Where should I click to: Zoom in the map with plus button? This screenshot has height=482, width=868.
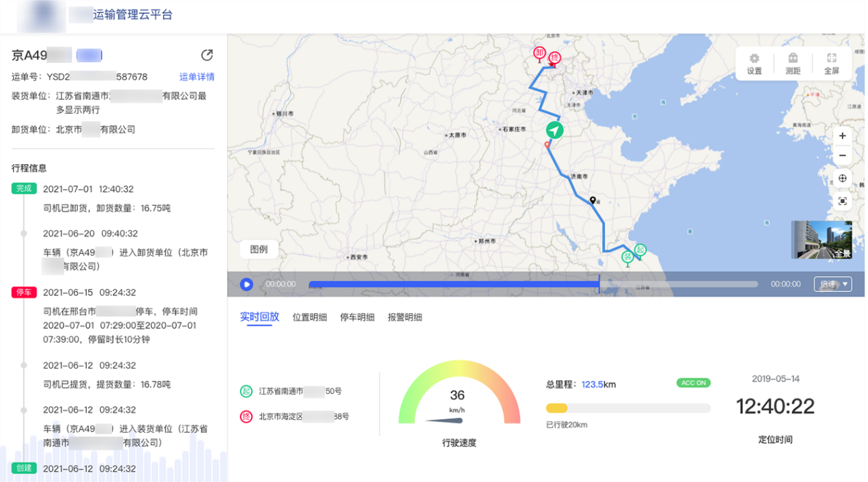[x=842, y=136]
